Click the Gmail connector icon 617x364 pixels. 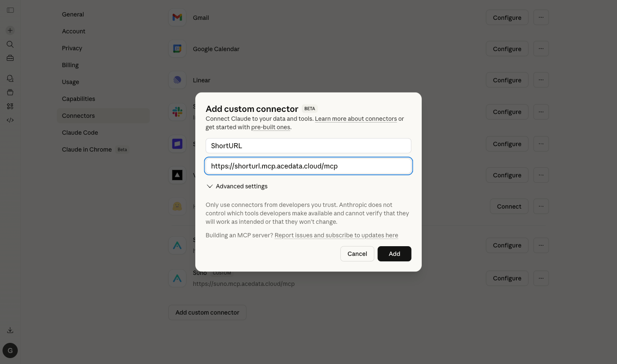(x=177, y=18)
